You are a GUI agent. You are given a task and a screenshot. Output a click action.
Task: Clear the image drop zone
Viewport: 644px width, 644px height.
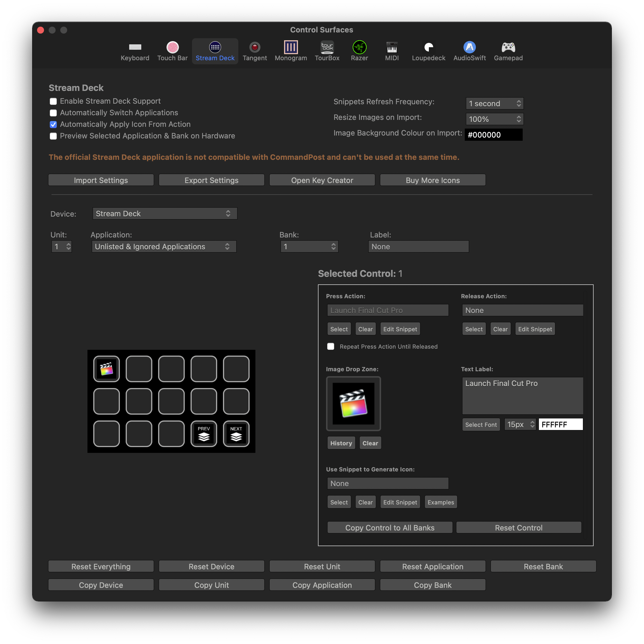tap(370, 443)
